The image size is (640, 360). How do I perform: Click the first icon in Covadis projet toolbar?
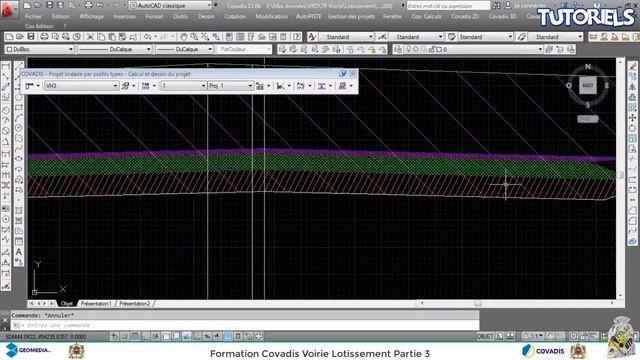tap(29, 86)
